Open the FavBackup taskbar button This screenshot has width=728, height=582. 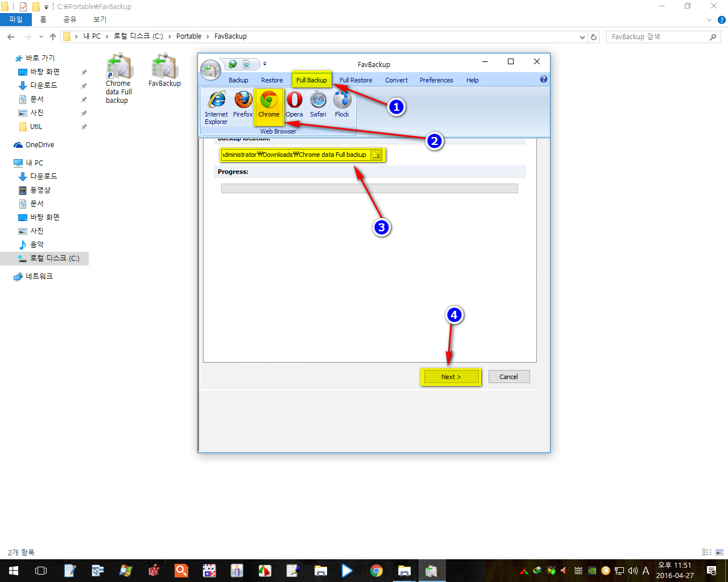(432, 571)
